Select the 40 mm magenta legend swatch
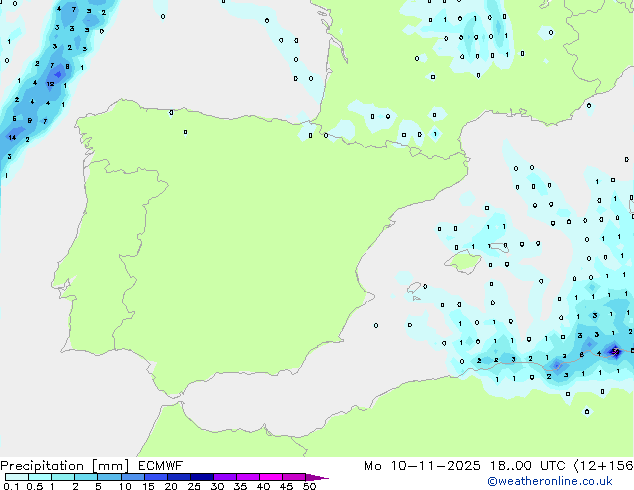This screenshot has width=634, height=490. pos(271,477)
